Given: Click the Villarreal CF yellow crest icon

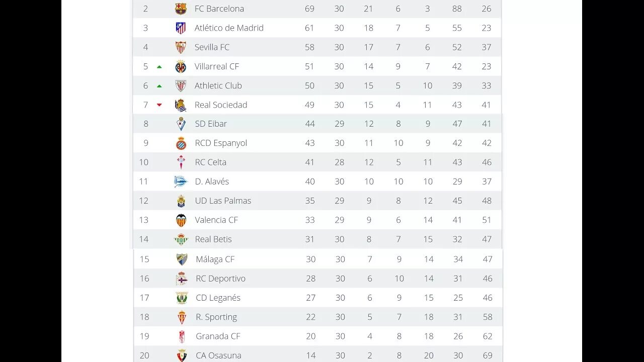Looking at the screenshot, I should tap(181, 66).
